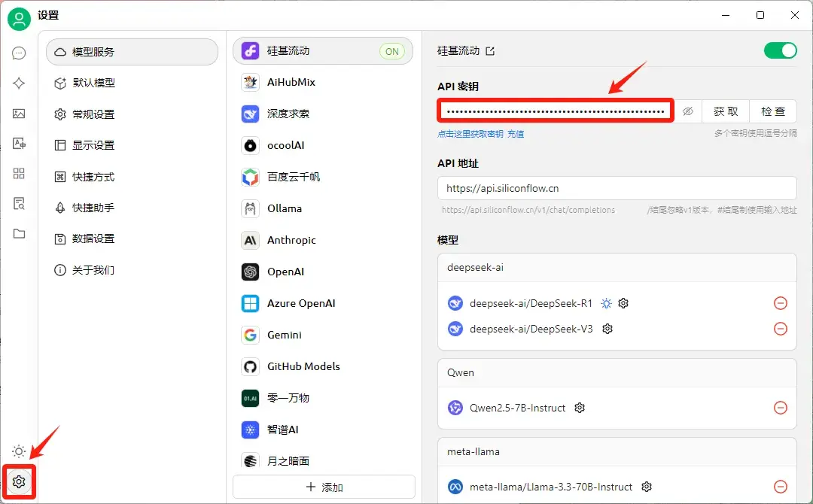Open the mini apps grid icon

point(19,174)
